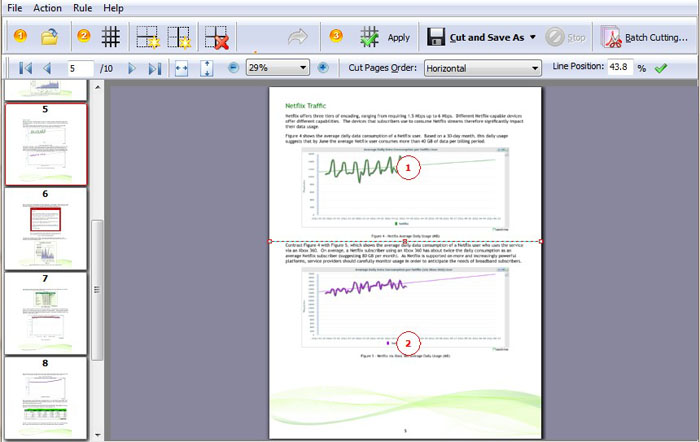
Task: Click the Line Position value field
Action: click(x=620, y=67)
